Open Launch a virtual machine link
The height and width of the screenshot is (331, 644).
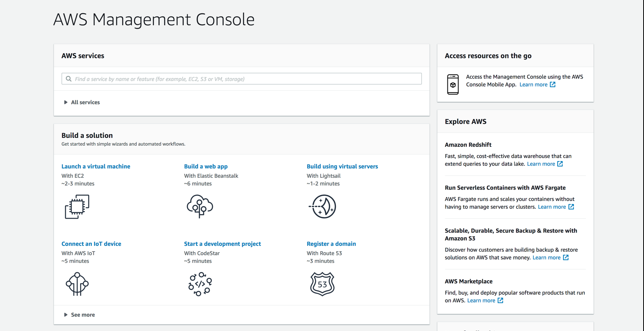click(96, 166)
